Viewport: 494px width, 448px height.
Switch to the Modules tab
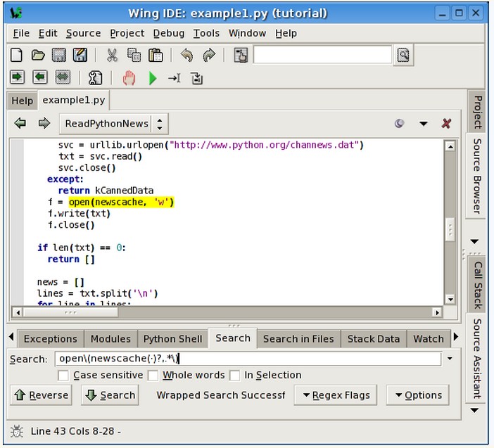click(110, 339)
